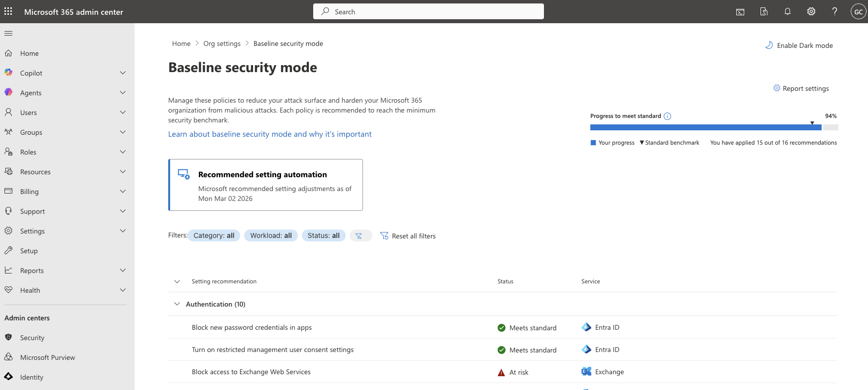
Task: Click the Users person icon
Action: tap(8, 112)
